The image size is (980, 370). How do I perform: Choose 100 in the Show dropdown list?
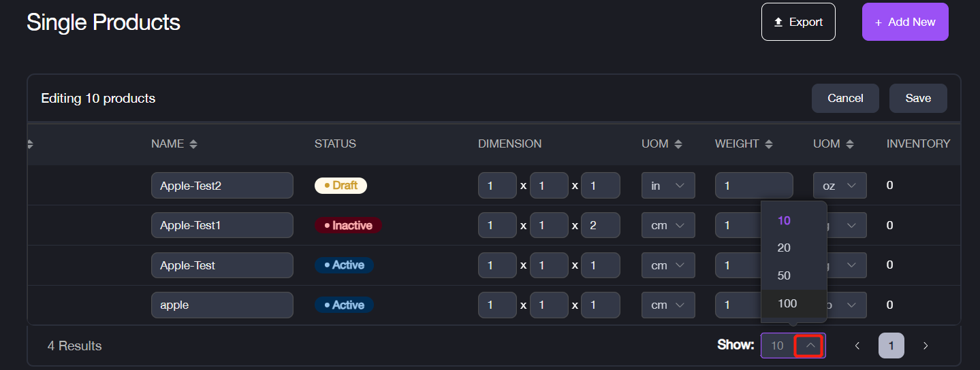click(787, 303)
